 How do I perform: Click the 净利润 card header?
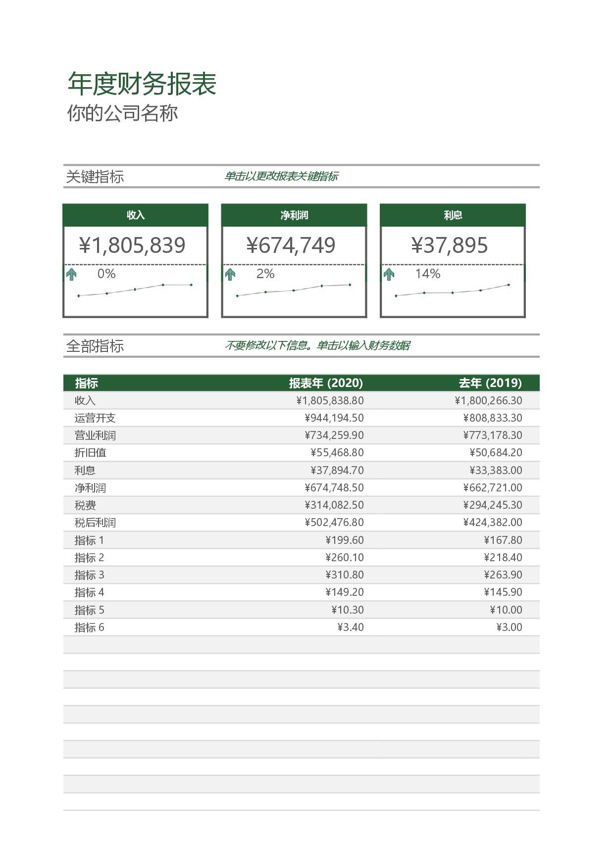294,215
